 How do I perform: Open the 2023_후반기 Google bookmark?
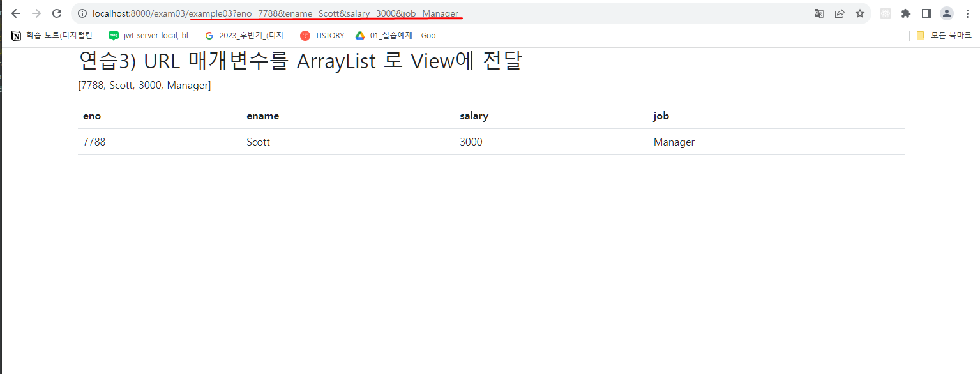[247, 36]
